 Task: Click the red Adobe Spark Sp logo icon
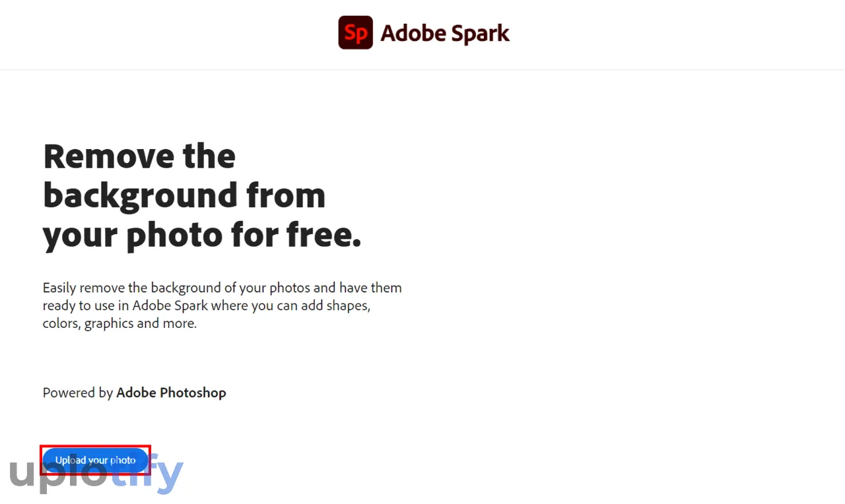tap(356, 32)
